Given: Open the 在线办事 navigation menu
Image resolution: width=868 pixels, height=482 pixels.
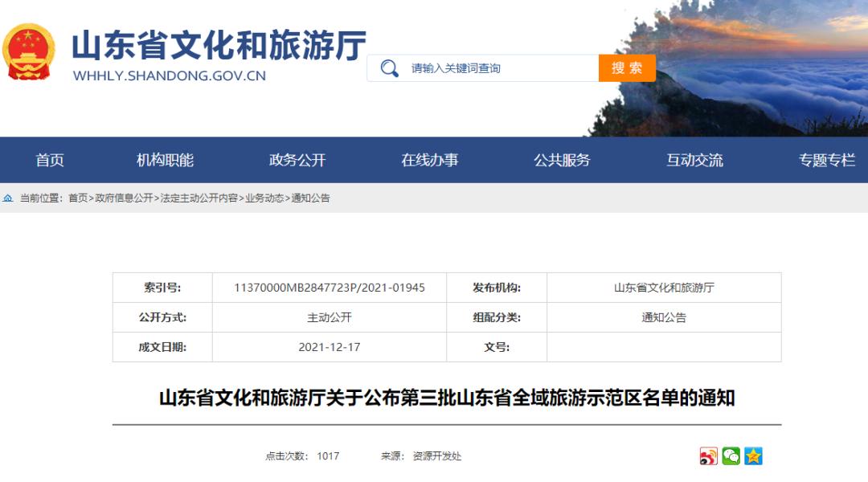Looking at the screenshot, I should point(429,160).
